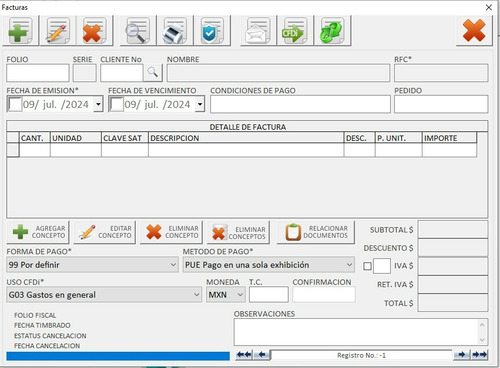Click the EDITAR CONCEPTO button
Screen dimensions: 500x368
click(105, 232)
